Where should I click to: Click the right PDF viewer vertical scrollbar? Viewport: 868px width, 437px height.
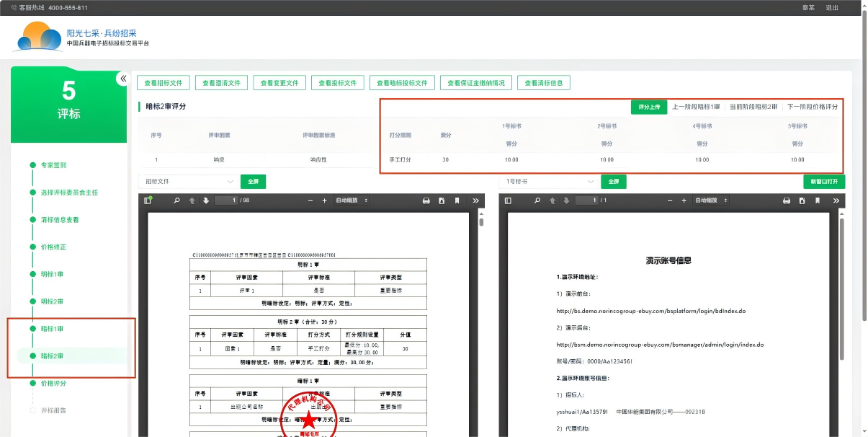[841, 288]
